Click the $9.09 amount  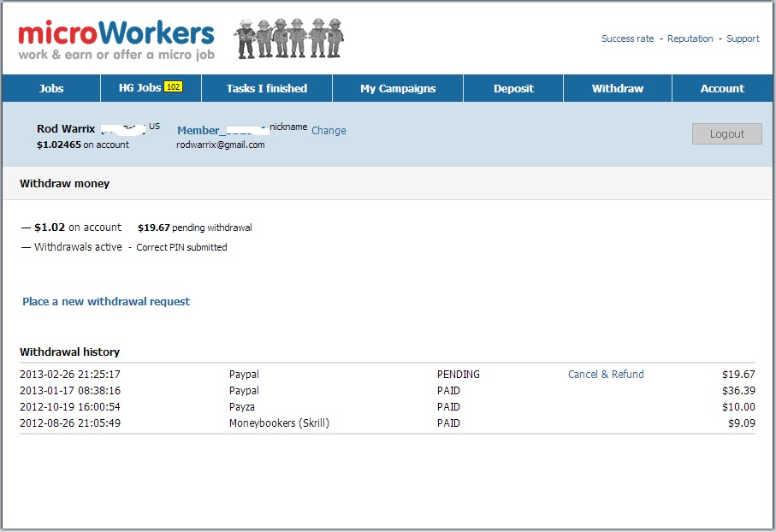(x=742, y=423)
